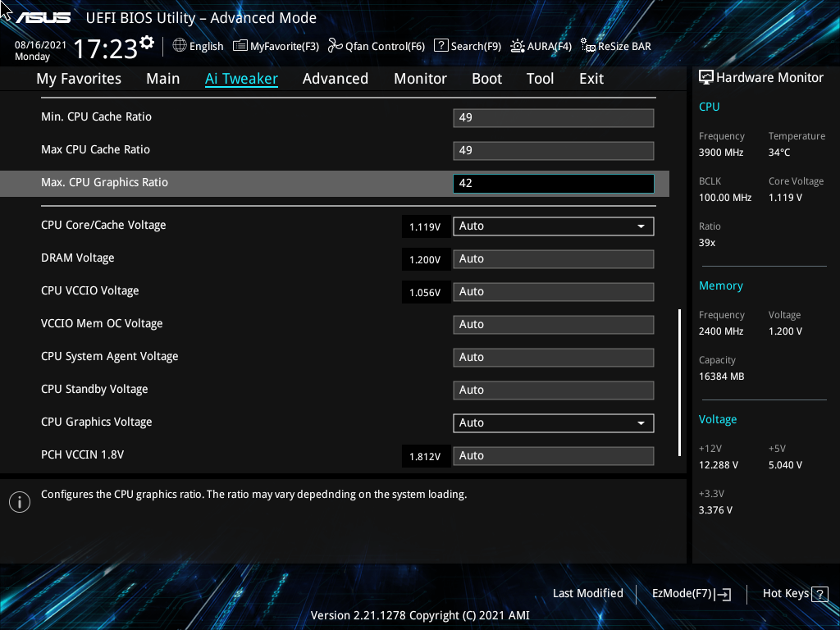
Task: Click the CPU VCCIO Voltage Auto field
Action: [554, 291]
